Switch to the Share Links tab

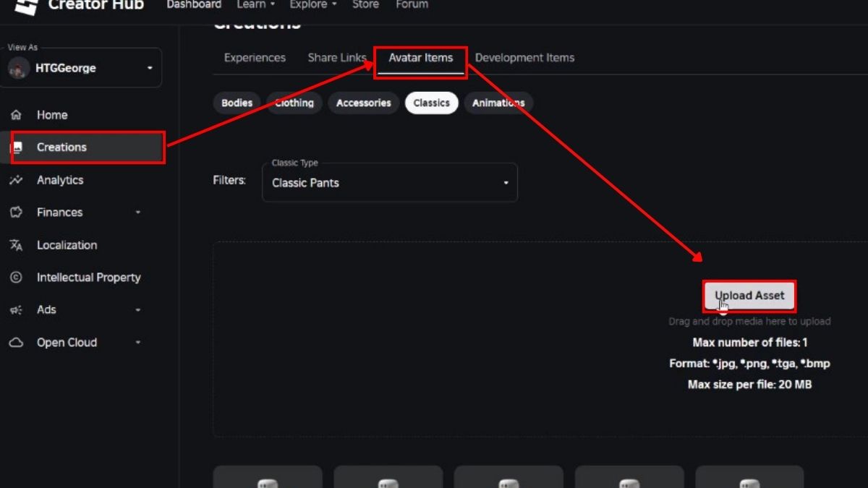[x=337, y=58]
